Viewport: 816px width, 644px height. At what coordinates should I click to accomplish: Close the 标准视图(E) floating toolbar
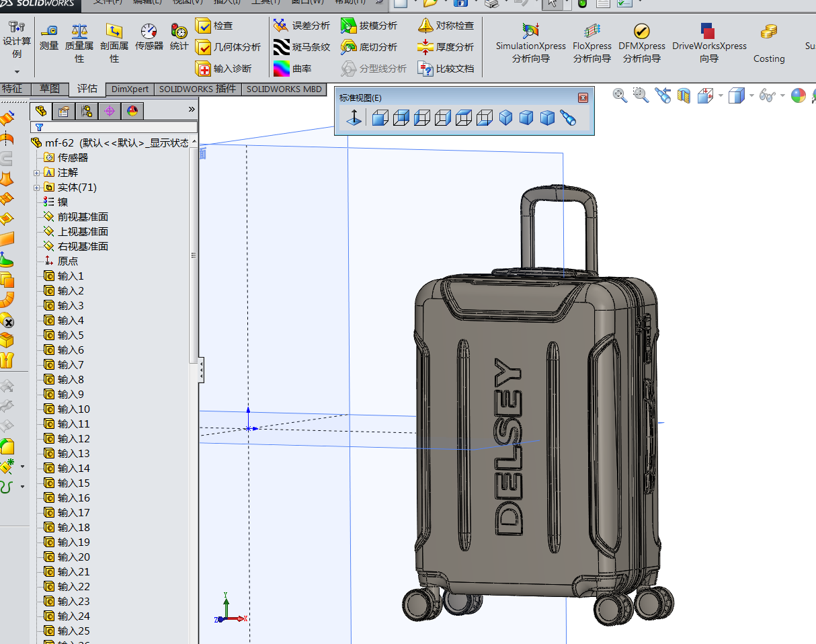(x=583, y=97)
